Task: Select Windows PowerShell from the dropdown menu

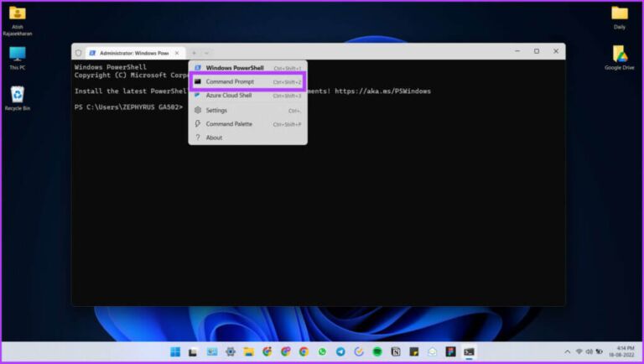Action: [x=247, y=68]
